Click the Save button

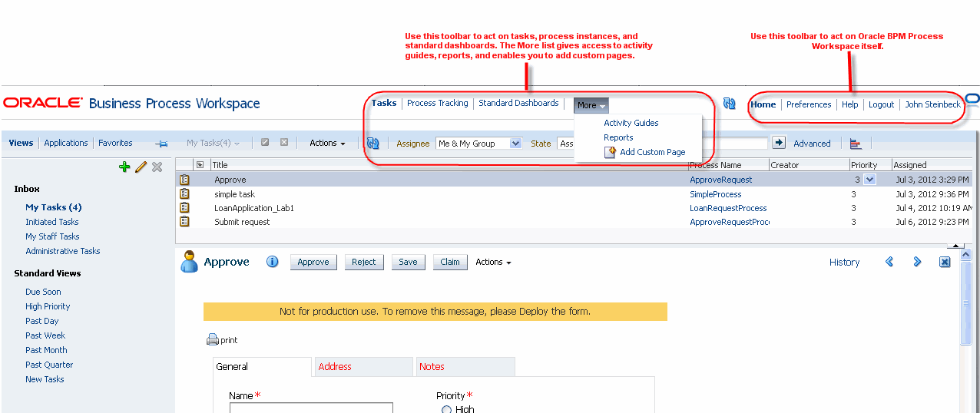pos(408,262)
